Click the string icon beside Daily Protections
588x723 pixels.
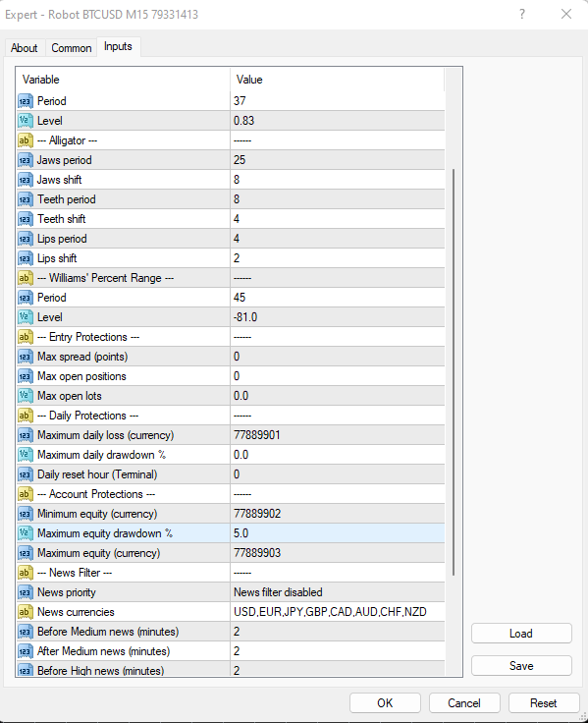point(26,416)
